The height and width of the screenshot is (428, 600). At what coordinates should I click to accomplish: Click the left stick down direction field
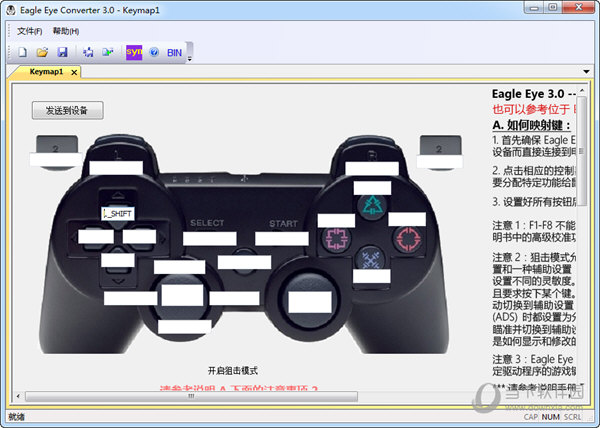tap(185, 327)
